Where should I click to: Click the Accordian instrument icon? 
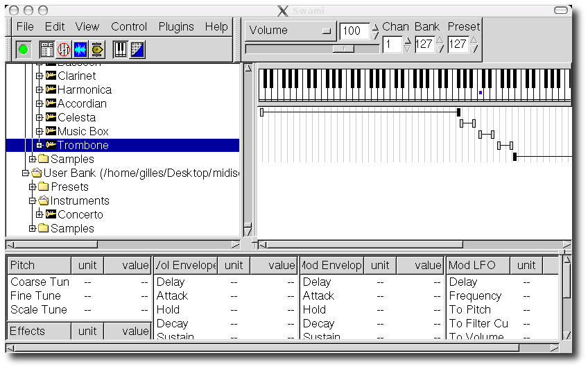pos(51,103)
